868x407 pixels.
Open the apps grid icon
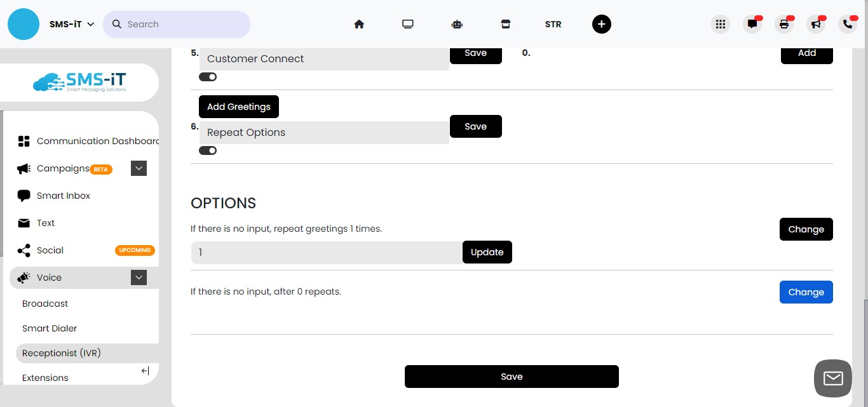point(721,23)
